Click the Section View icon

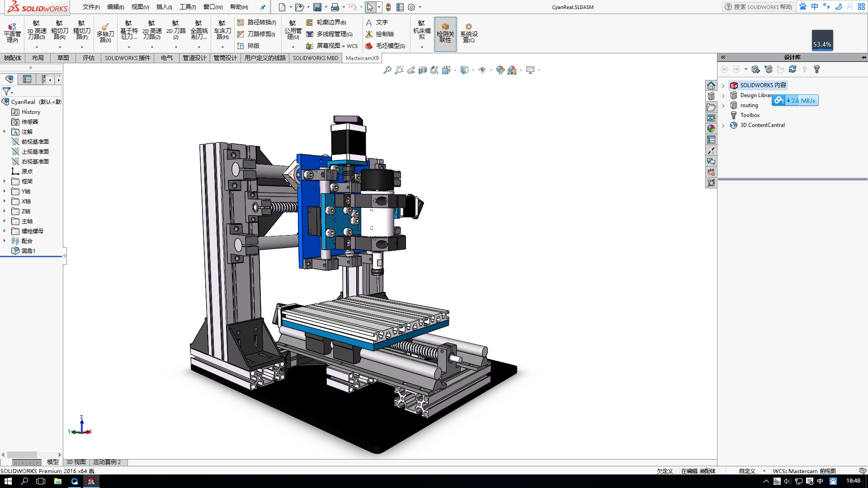(x=423, y=70)
